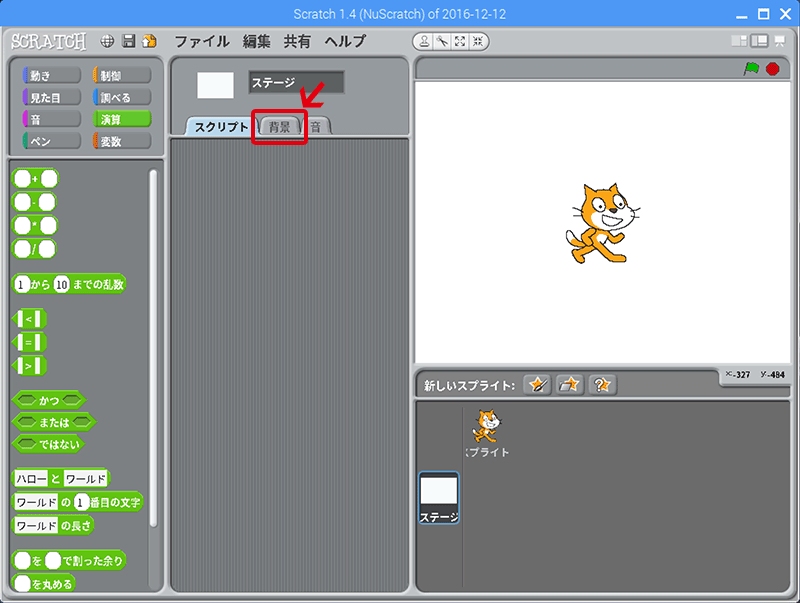Click the globe language icon
Viewport: 800px width, 603px height.
[x=108, y=42]
